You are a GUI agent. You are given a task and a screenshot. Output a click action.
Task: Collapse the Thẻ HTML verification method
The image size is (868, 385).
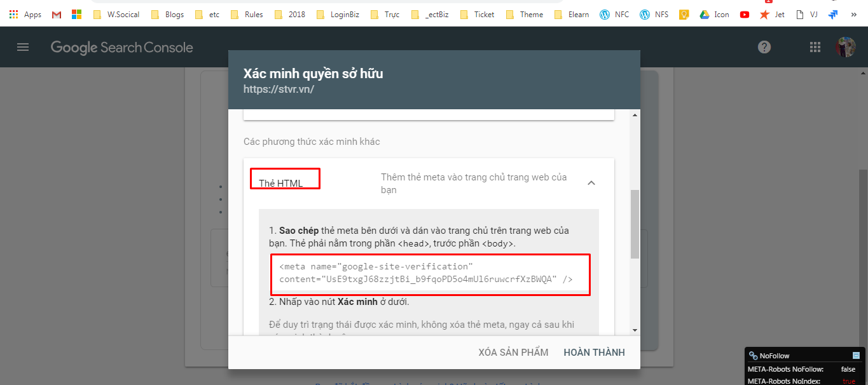(x=591, y=183)
